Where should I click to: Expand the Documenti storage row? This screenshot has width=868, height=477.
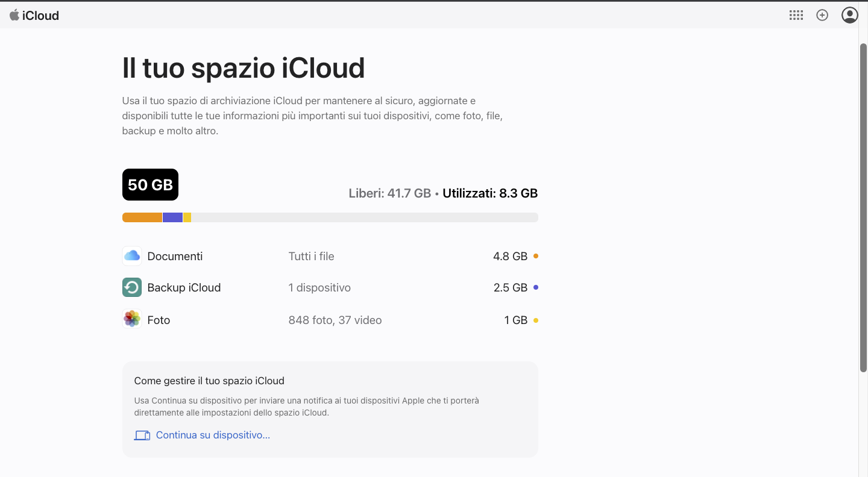[x=330, y=256]
